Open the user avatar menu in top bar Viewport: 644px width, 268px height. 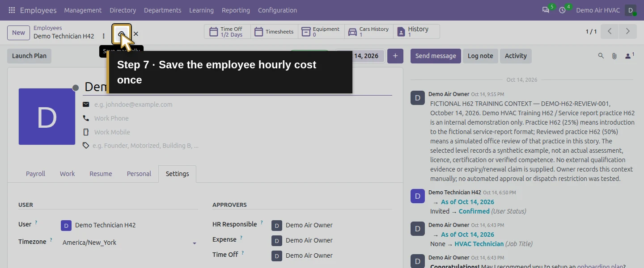tap(631, 10)
